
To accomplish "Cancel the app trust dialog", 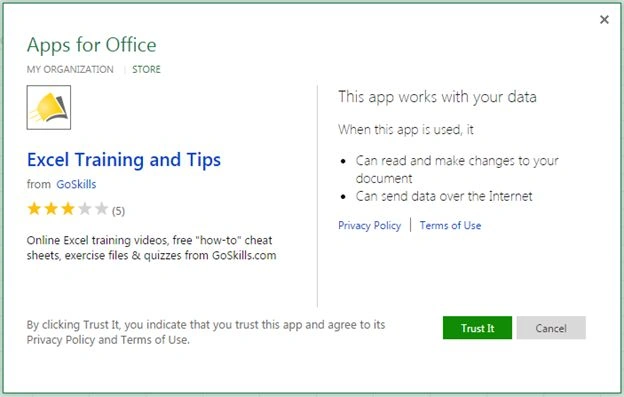I will (551, 328).
